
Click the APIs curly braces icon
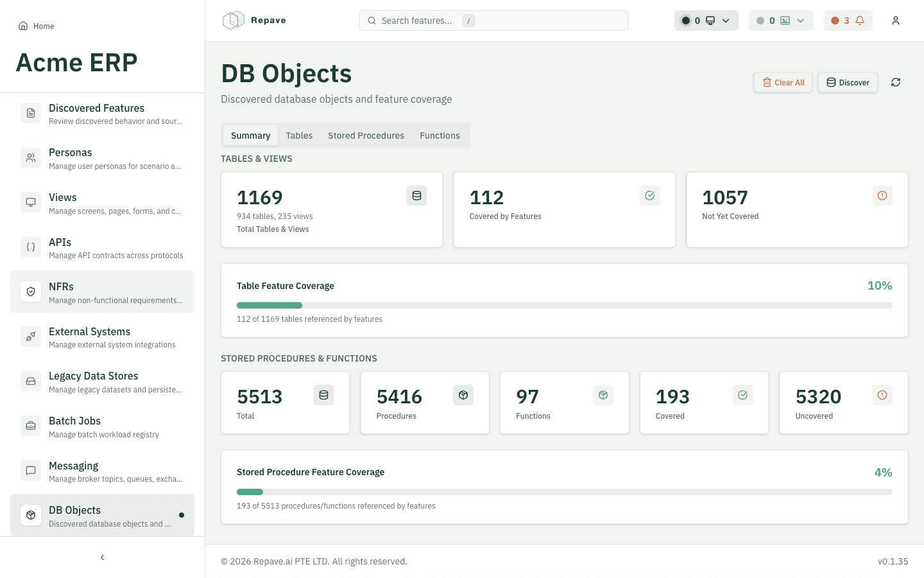31,247
